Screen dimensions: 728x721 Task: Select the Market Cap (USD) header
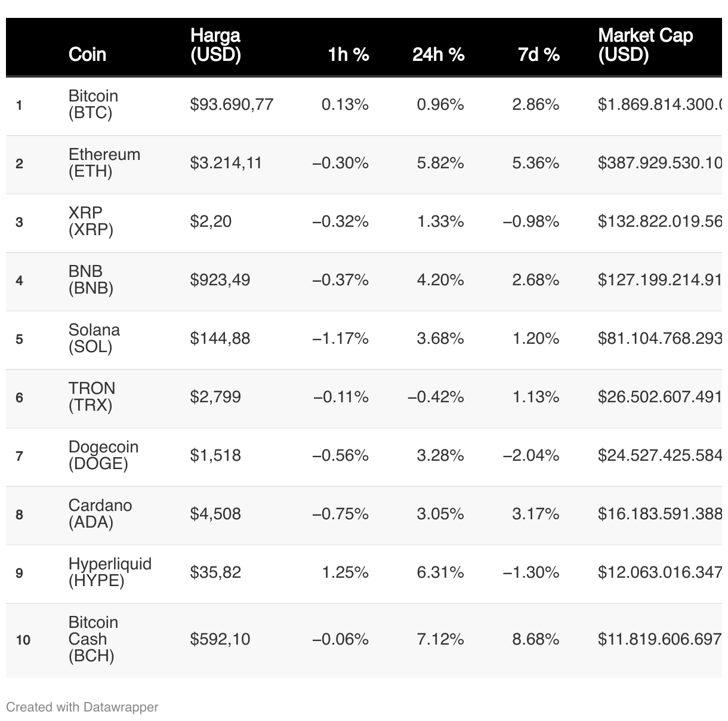click(x=645, y=45)
